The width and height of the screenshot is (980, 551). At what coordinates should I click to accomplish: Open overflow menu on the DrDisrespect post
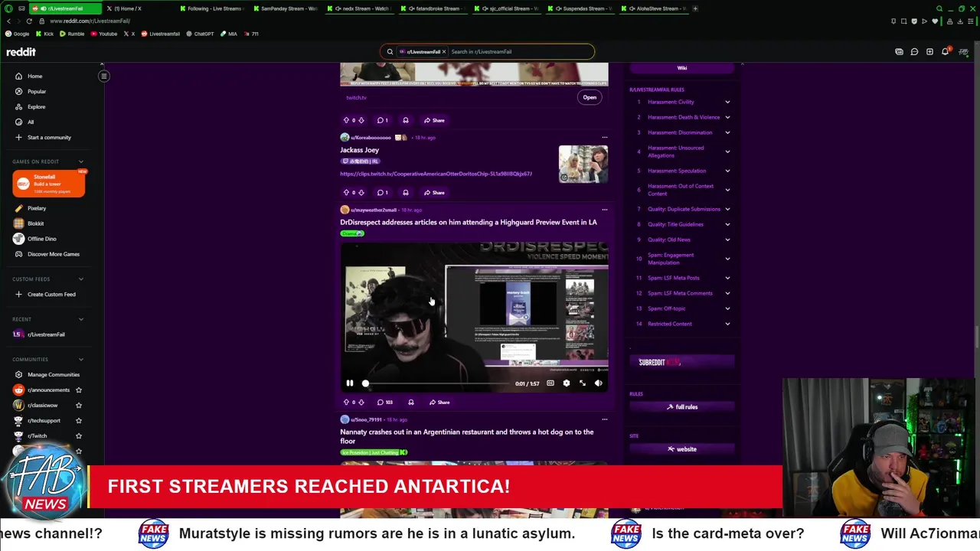(604, 210)
